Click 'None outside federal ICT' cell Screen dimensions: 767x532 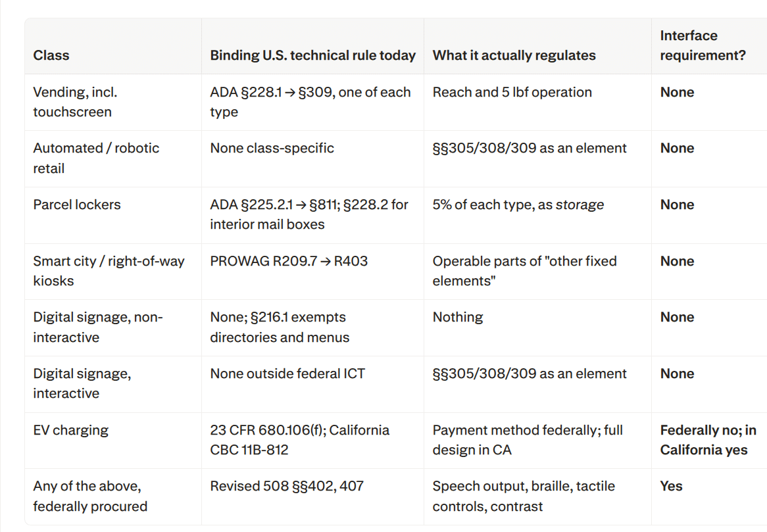pos(287,374)
